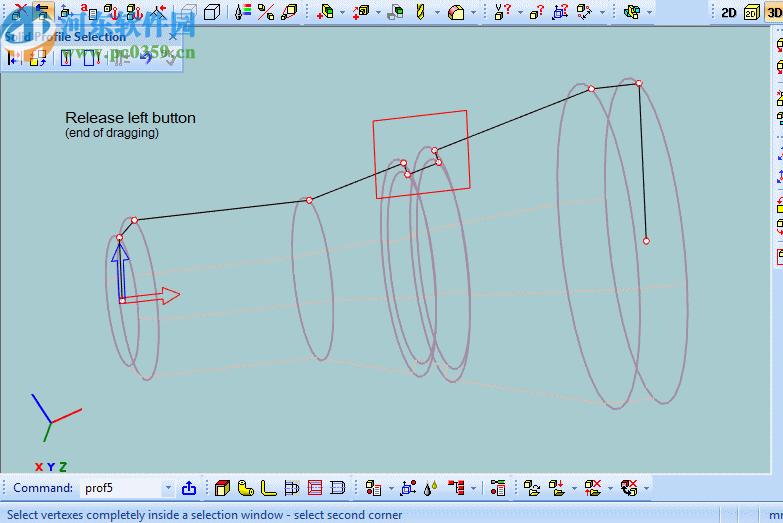Open the Command history dropdown
The image size is (783, 523).
point(168,488)
